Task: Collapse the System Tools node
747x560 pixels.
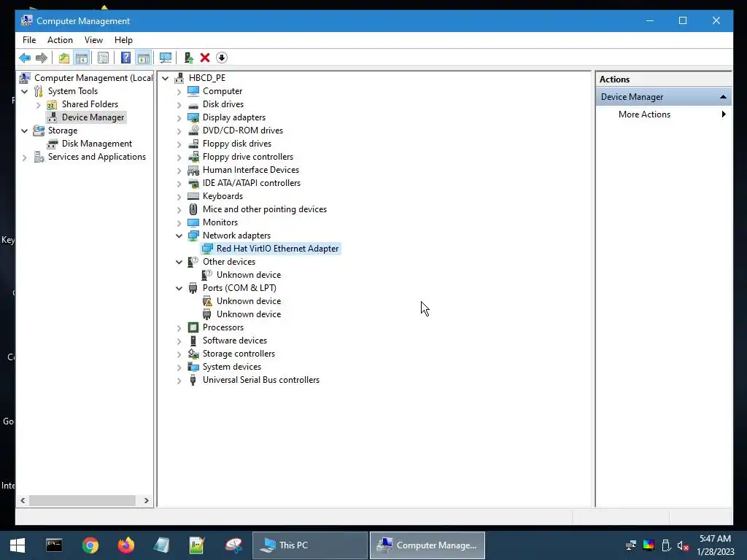Action: (x=25, y=91)
